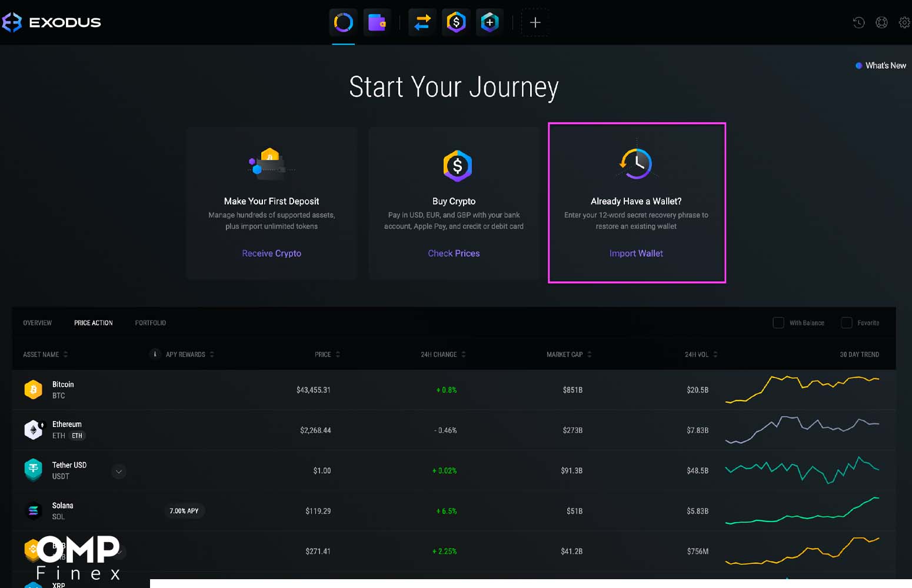
Task: Click Bitcoin market cap $851B
Action: click(573, 390)
